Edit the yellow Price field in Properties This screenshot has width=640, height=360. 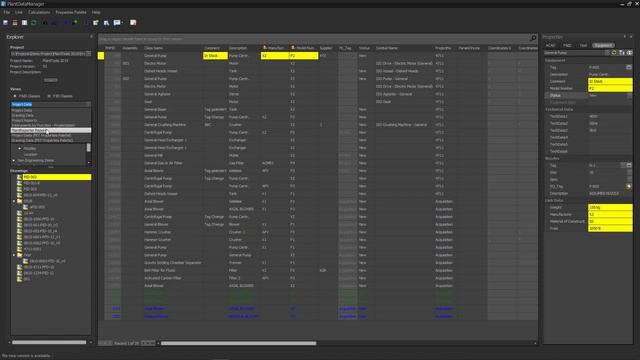pos(610,229)
